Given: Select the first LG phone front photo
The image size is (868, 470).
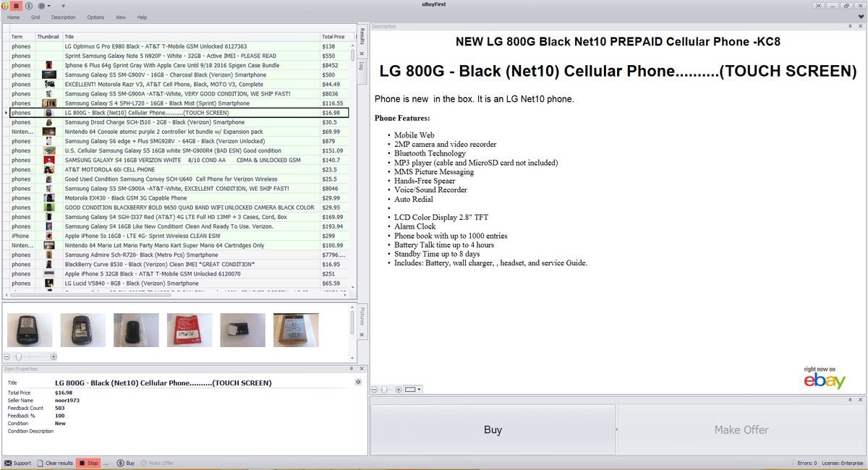Looking at the screenshot, I should [30, 330].
